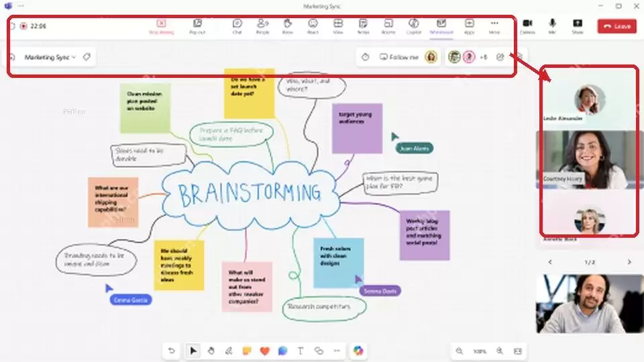644x362 pixels.
Task: Select the 'Research competitors' bubble
Action: pyautogui.click(x=324, y=308)
